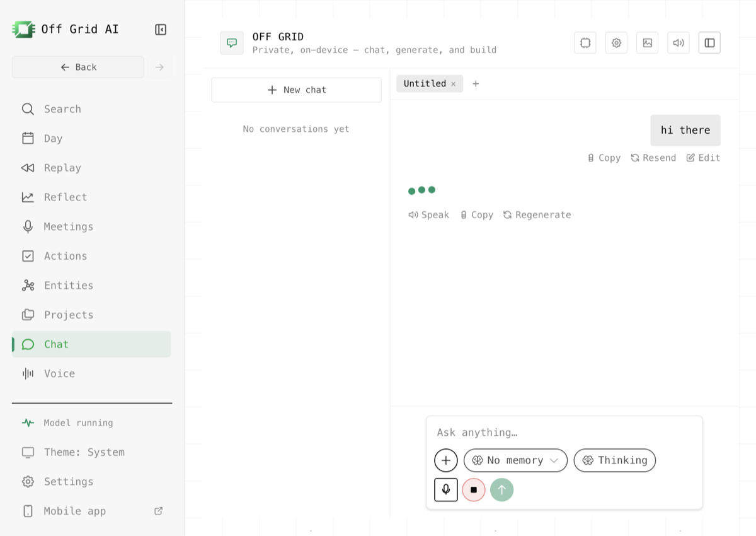Click the green send arrow button
756x536 pixels.
tap(502, 489)
